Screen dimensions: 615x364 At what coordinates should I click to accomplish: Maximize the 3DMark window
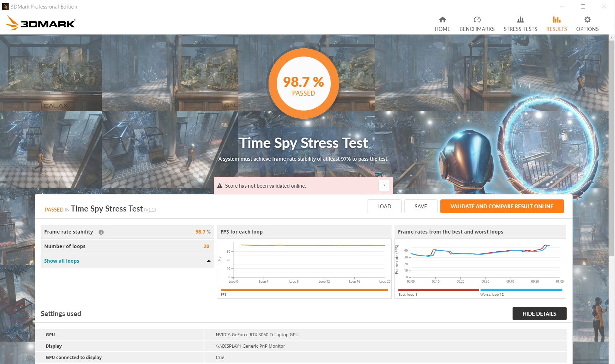pyautogui.click(x=583, y=6)
